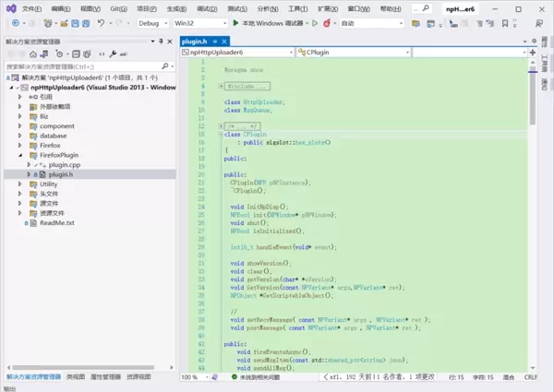Collapse the class CPlugin code block

pyautogui.click(x=219, y=134)
